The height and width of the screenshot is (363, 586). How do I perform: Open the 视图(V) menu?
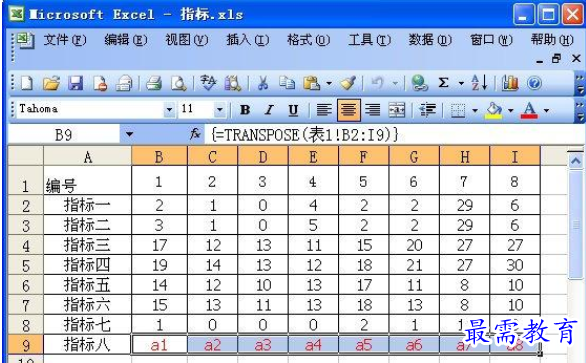click(186, 40)
